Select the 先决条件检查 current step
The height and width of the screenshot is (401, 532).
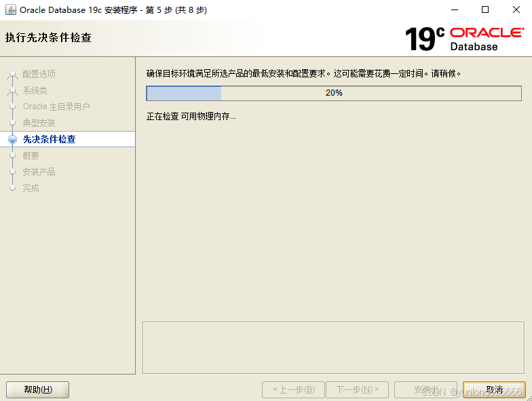tap(49, 139)
